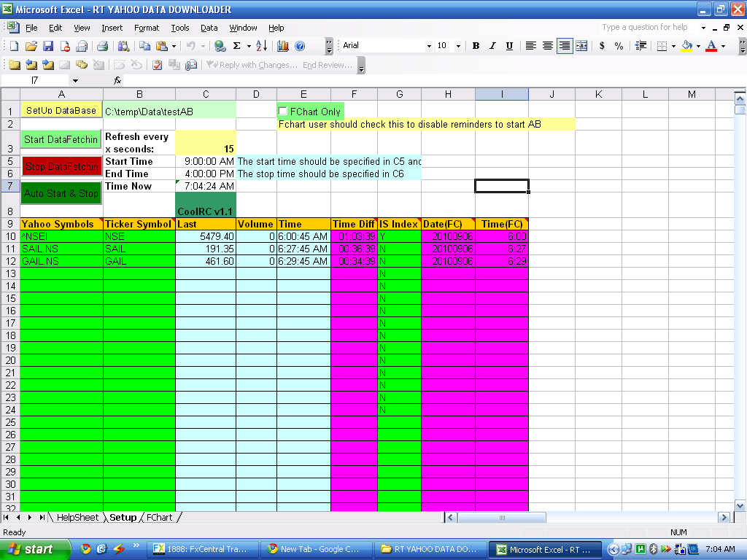
Task: Toggle Align Right button
Action: pyautogui.click(x=565, y=46)
